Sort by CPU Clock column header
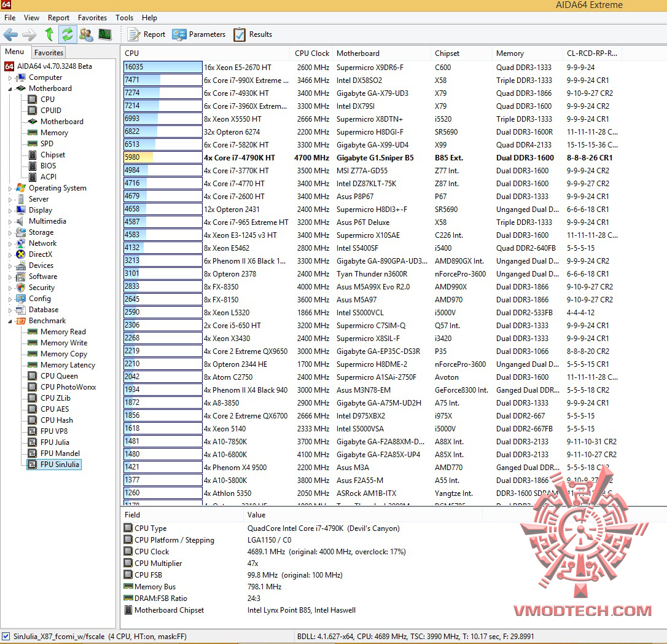 311,53
